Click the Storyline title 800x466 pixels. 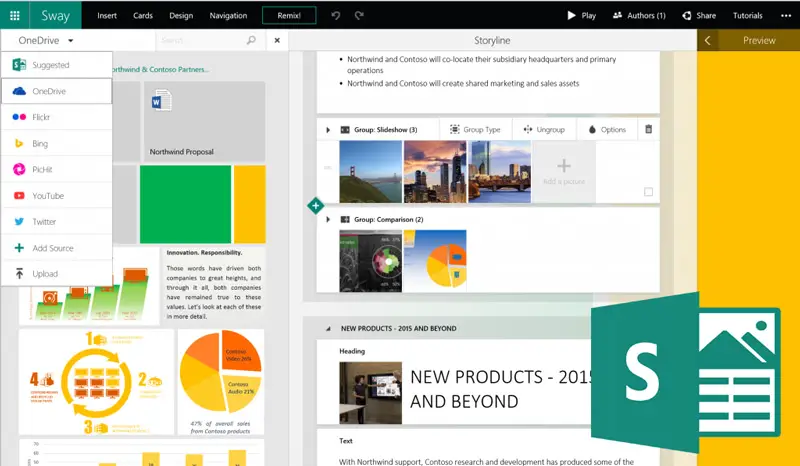tap(492, 40)
